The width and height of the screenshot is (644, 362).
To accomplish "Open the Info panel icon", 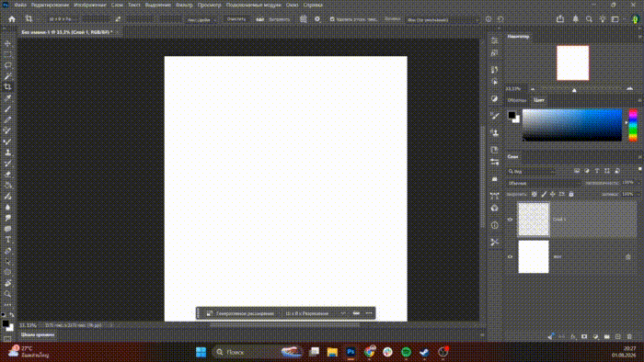I will (495, 225).
